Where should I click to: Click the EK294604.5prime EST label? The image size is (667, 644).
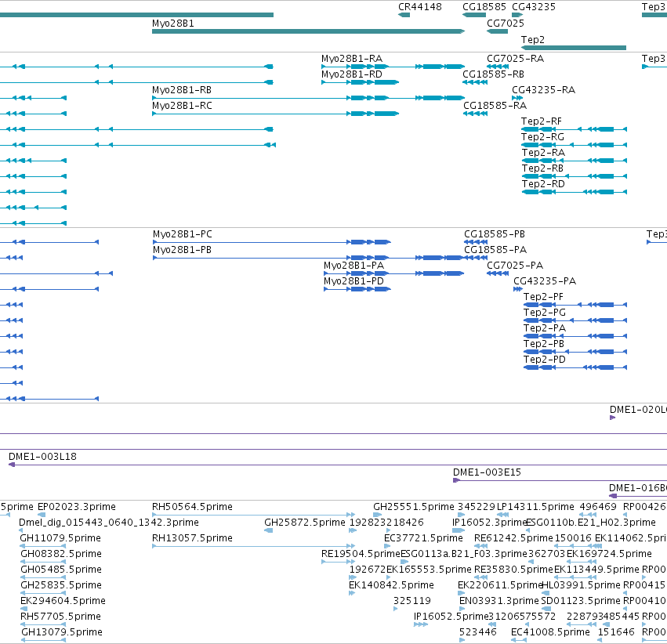63,601
